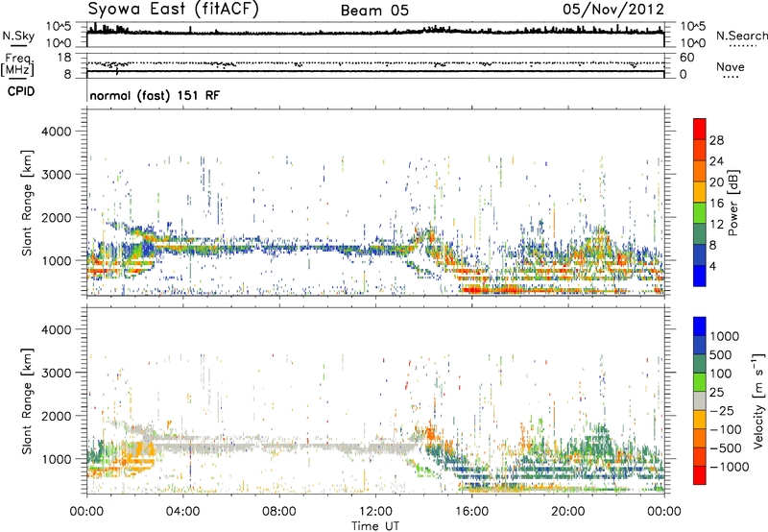Click the '500' tick on the velocity scale

721,354
